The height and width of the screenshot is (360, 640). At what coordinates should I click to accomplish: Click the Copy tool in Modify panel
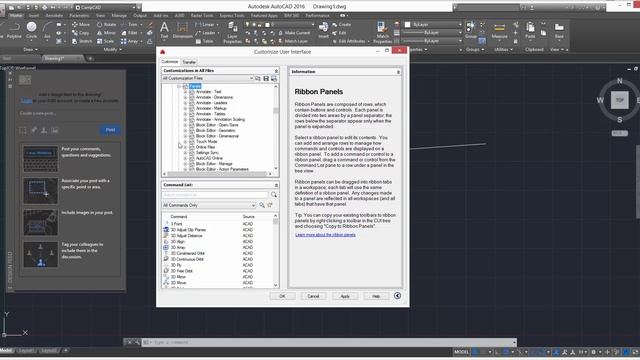pos(80,33)
